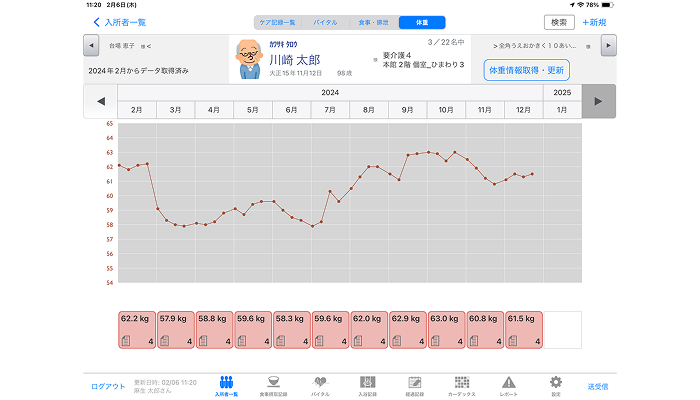
Task: Switch to the ケア記録一覧 tab
Action: coord(278,22)
